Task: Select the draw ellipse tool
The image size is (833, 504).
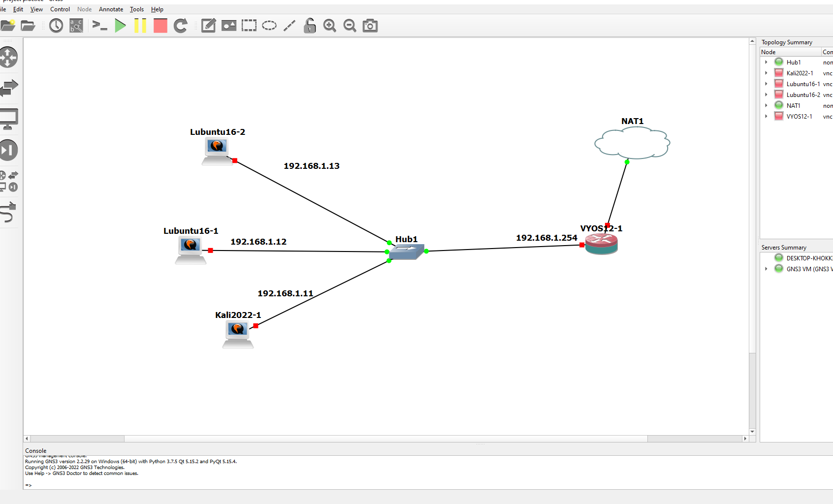Action: coord(269,26)
